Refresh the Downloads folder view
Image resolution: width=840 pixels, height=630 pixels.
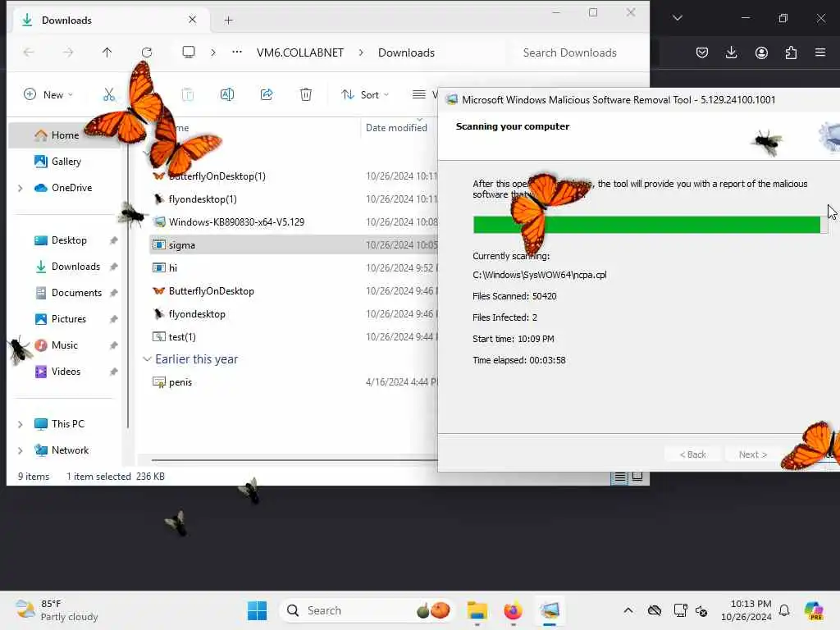(146, 52)
